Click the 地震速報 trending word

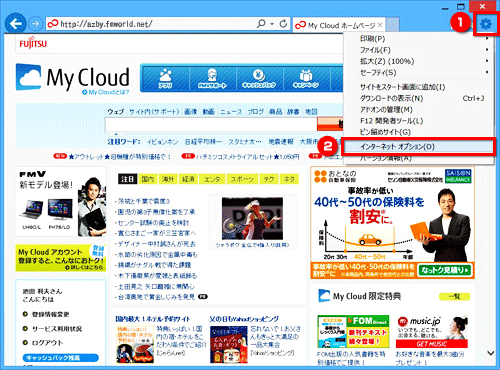(x=281, y=142)
